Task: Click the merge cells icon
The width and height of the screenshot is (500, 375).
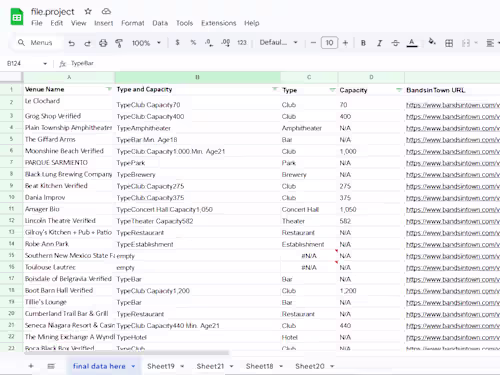Action: pyautogui.click(x=466, y=43)
